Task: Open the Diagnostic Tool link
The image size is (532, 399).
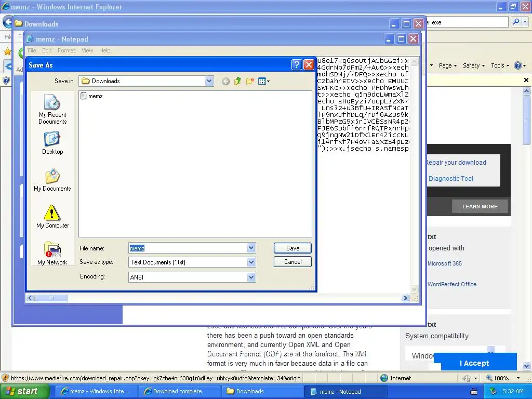Action: pos(450,179)
